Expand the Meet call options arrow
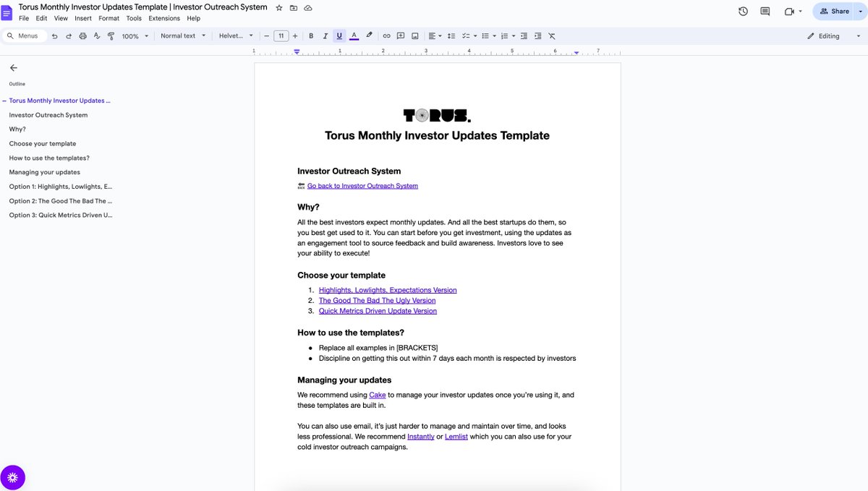 [801, 12]
